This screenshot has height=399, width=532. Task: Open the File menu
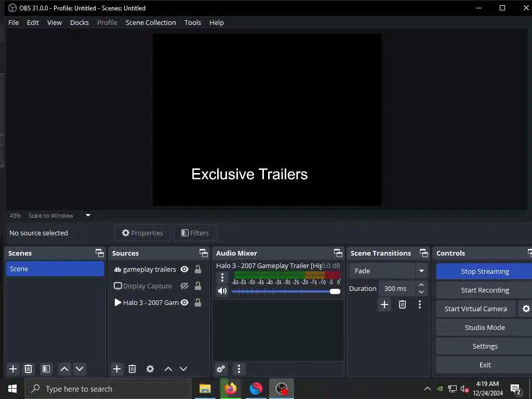(14, 22)
